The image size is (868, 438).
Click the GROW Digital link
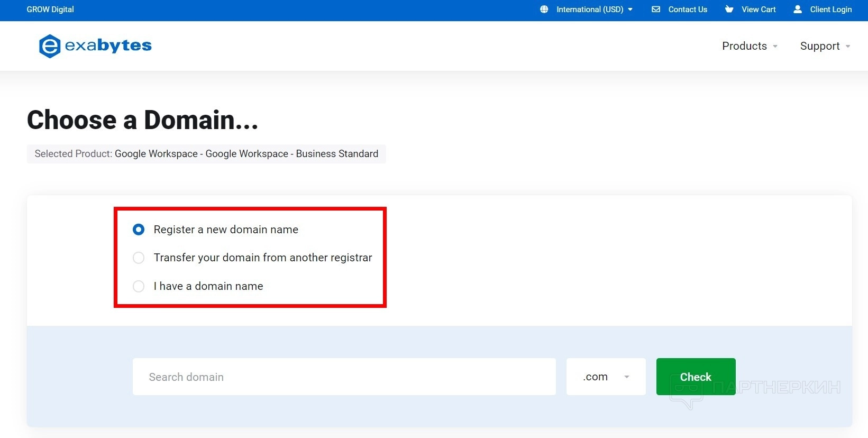pyautogui.click(x=50, y=10)
